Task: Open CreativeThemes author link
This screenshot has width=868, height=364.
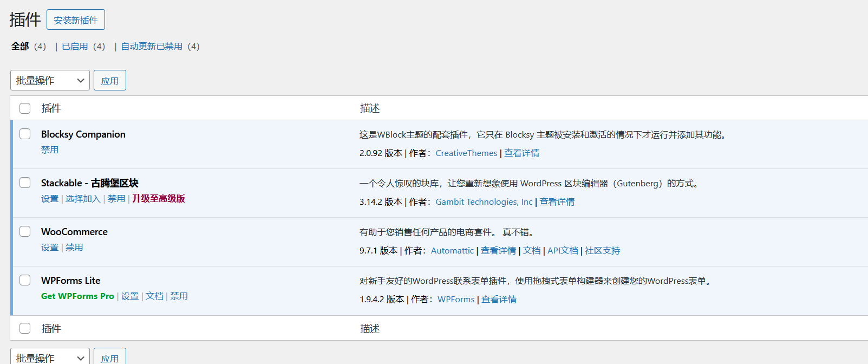Action: [466, 153]
